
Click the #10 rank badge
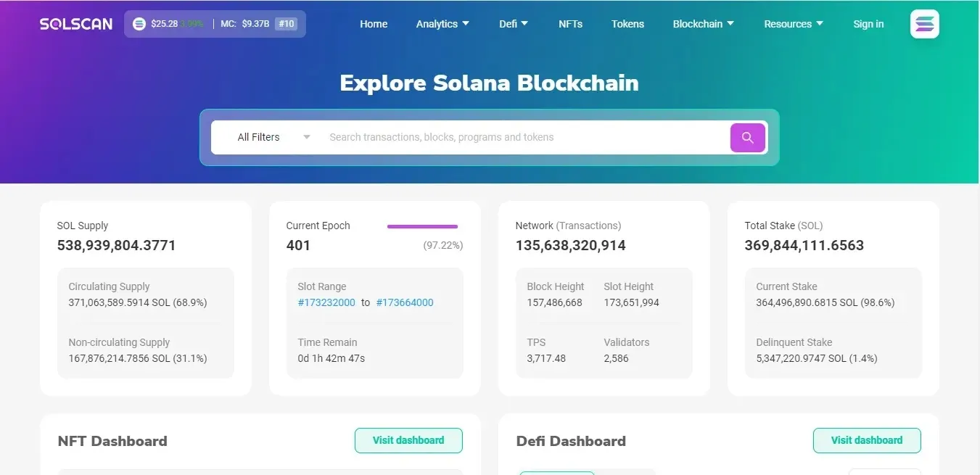[287, 24]
